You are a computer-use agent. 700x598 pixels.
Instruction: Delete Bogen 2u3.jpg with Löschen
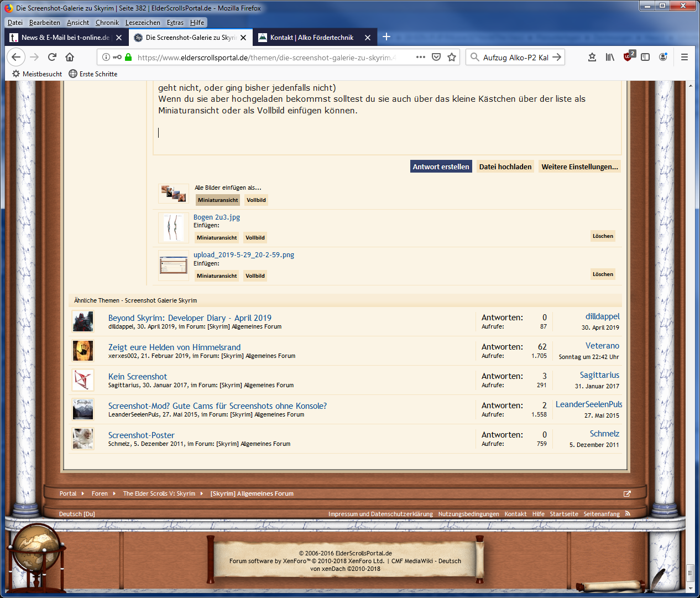(603, 236)
